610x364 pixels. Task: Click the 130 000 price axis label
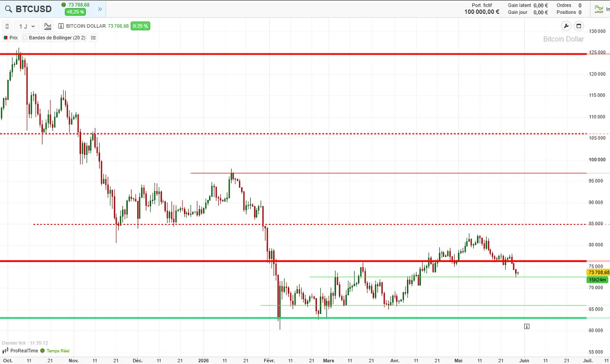click(x=598, y=31)
